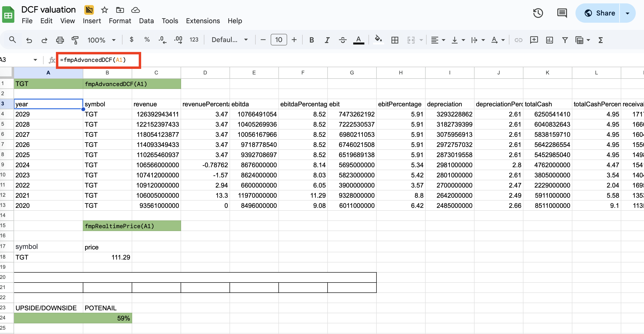The height and width of the screenshot is (334, 644).
Task: Open the fill color picker
Action: (x=378, y=40)
